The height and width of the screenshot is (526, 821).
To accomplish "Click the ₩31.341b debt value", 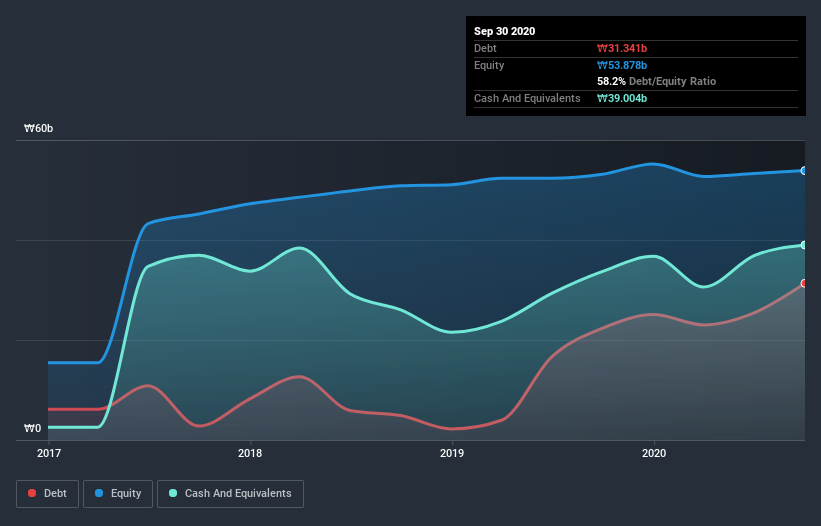I will 622,48.
